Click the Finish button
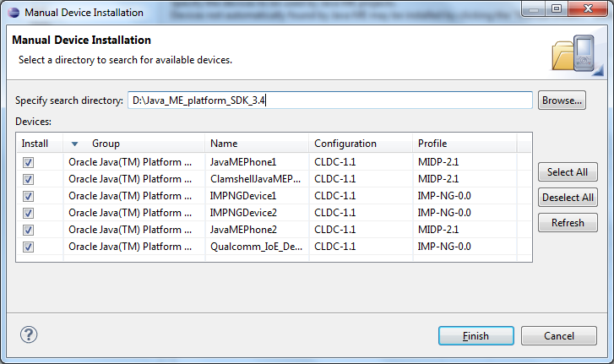 click(475, 335)
